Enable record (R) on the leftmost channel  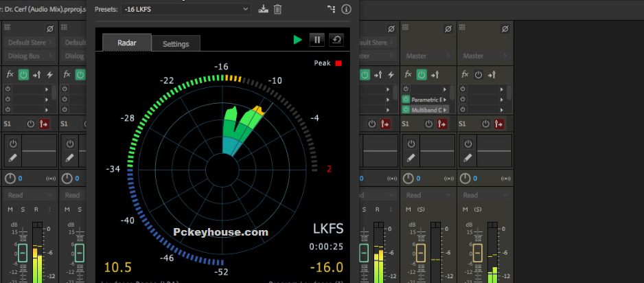coord(36,210)
